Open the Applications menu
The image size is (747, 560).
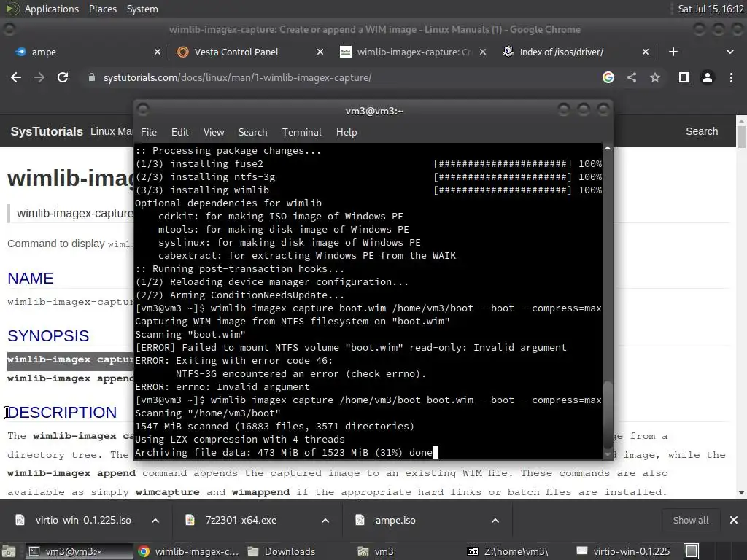tap(52, 9)
